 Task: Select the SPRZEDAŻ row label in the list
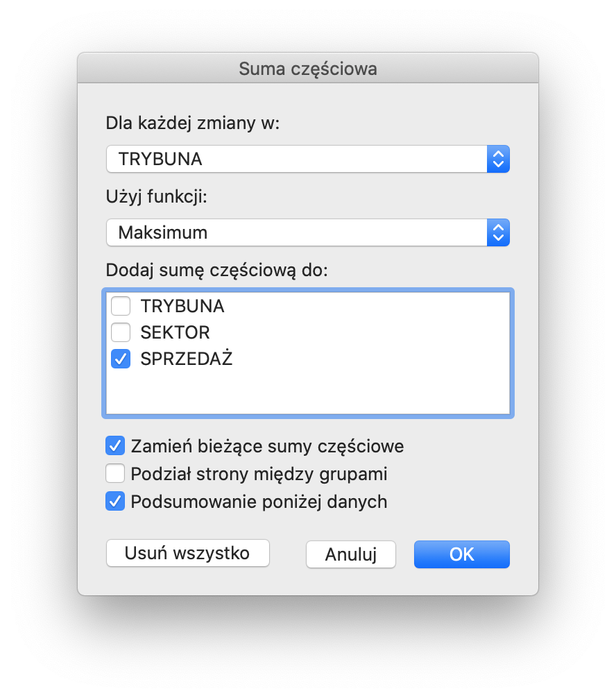click(x=186, y=359)
